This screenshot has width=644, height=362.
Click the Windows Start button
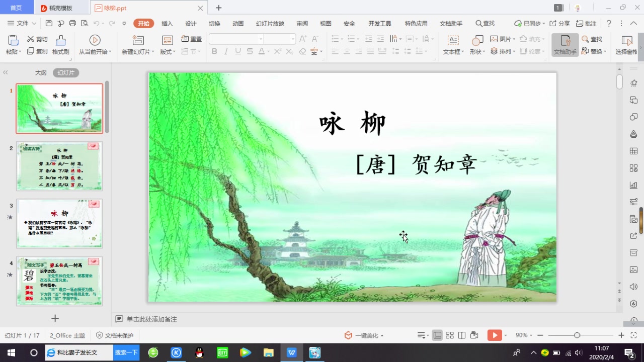(x=11, y=352)
